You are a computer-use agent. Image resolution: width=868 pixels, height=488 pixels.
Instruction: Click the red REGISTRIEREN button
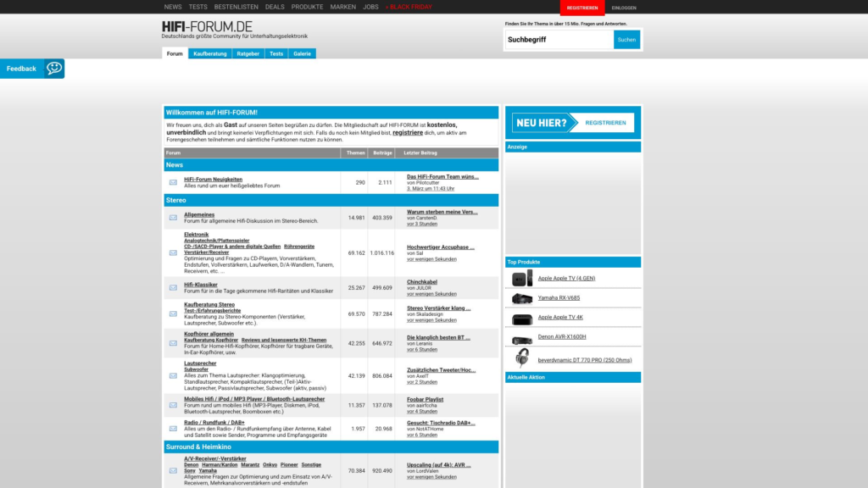coord(581,8)
